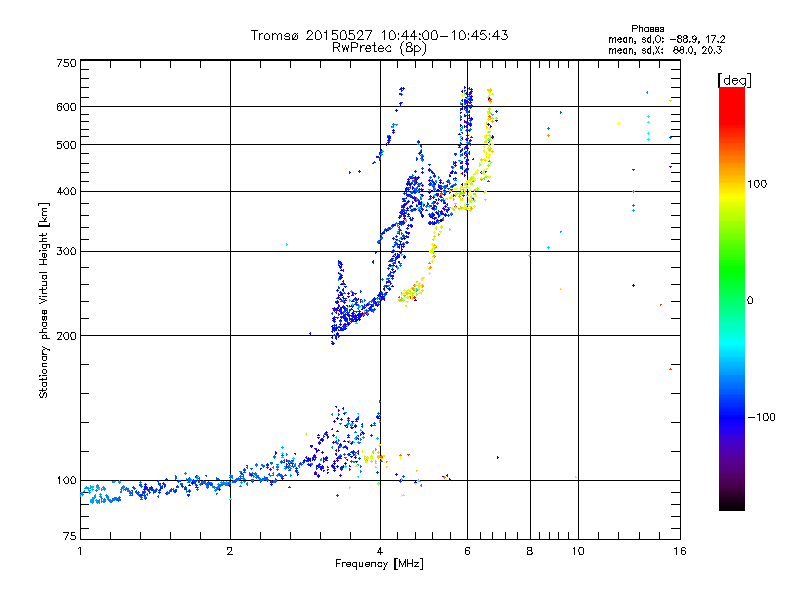800x600 pixels.
Task: Click the colorbar tick label '0'
Action: pyautogui.click(x=750, y=301)
